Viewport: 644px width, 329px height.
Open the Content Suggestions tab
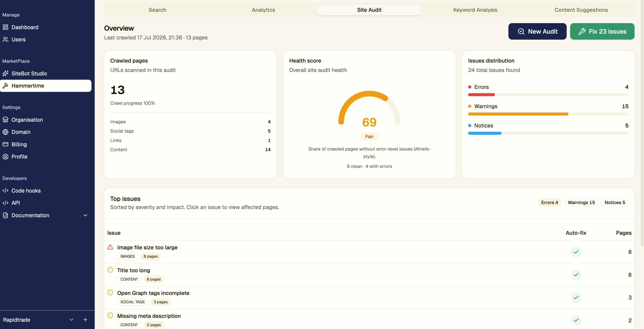(x=581, y=10)
